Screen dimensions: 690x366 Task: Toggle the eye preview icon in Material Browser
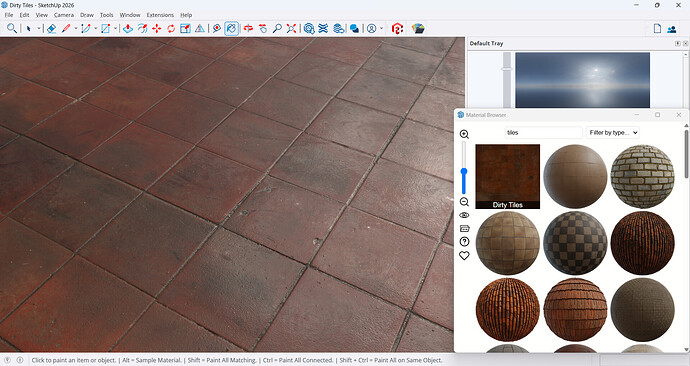click(464, 215)
